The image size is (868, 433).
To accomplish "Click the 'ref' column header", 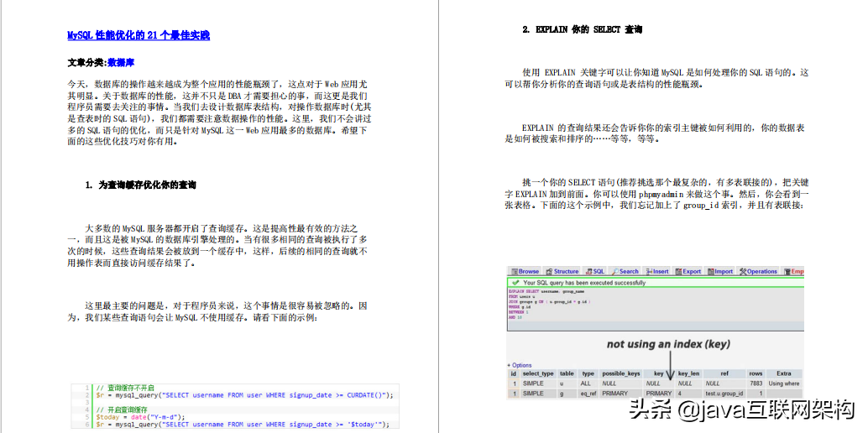I will point(724,373).
